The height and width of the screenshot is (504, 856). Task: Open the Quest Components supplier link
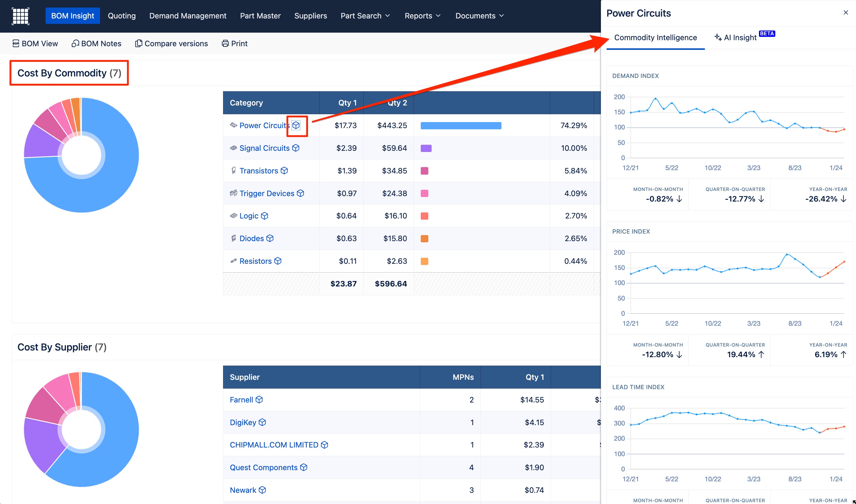click(x=263, y=467)
